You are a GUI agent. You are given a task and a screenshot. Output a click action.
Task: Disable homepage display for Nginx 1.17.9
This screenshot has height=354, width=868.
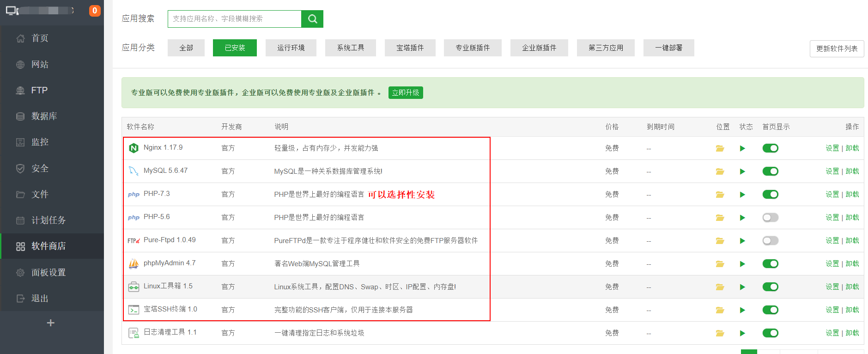point(771,148)
